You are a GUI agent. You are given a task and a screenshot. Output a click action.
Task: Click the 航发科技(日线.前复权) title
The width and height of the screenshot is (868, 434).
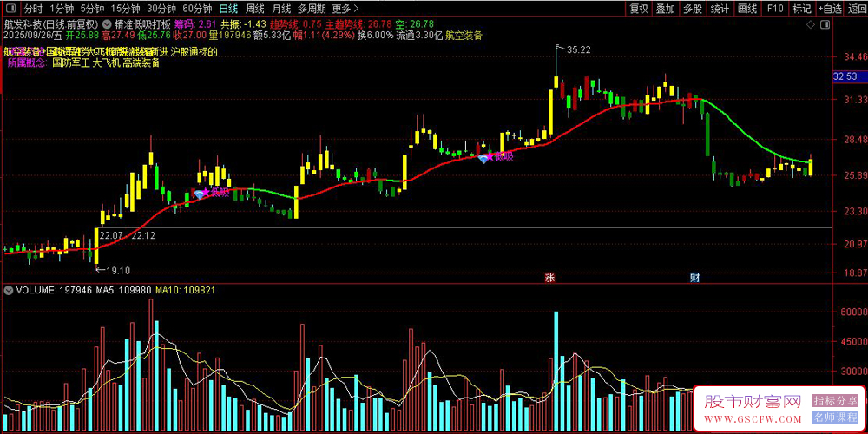[x=51, y=24]
